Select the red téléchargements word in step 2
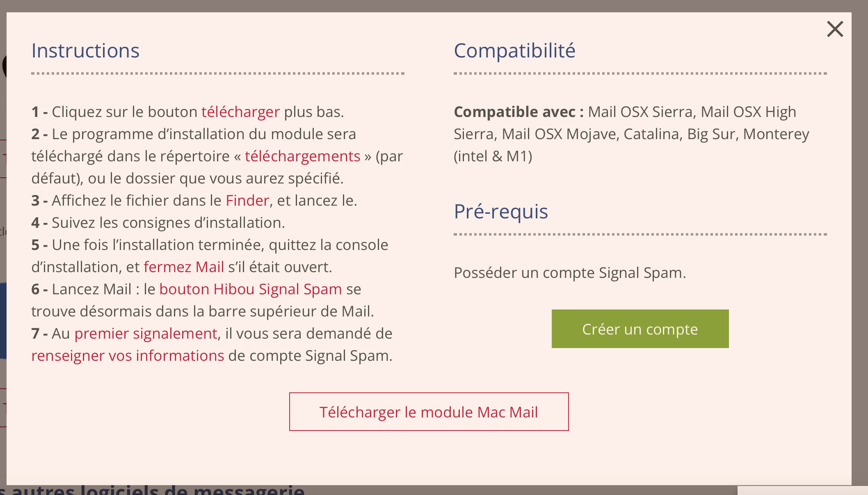This screenshot has width=868, height=495. pos(302,156)
